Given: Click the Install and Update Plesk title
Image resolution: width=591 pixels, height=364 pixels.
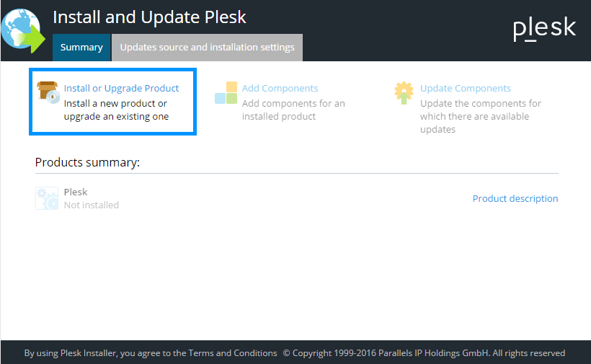Looking at the screenshot, I should [x=150, y=17].
